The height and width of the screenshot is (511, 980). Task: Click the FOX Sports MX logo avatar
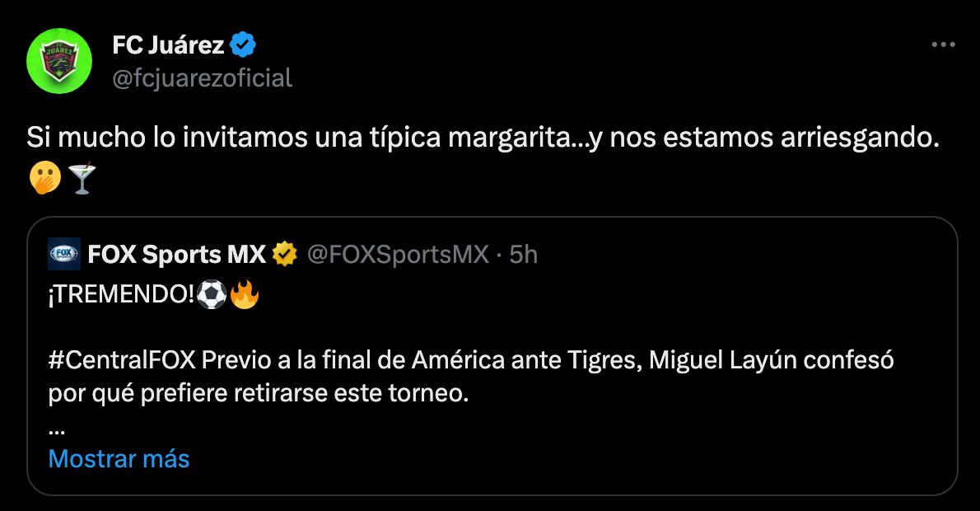[x=64, y=255]
